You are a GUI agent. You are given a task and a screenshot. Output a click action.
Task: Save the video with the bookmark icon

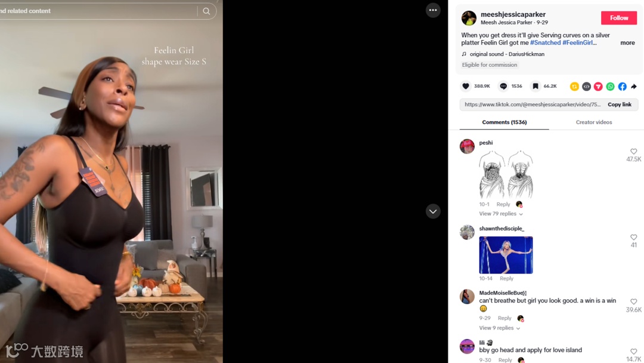pyautogui.click(x=535, y=87)
